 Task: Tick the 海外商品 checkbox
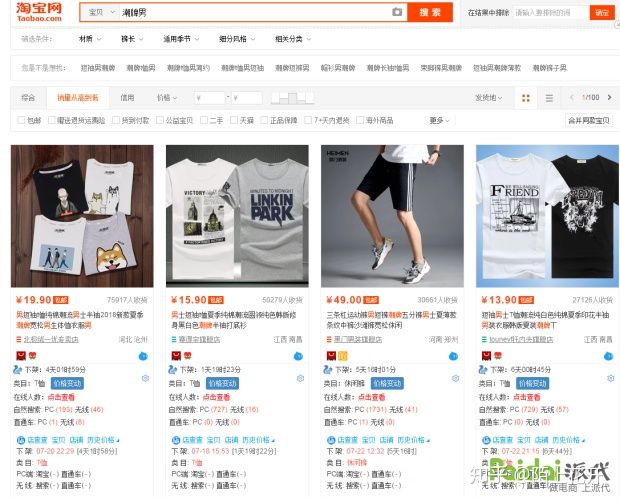(360, 120)
